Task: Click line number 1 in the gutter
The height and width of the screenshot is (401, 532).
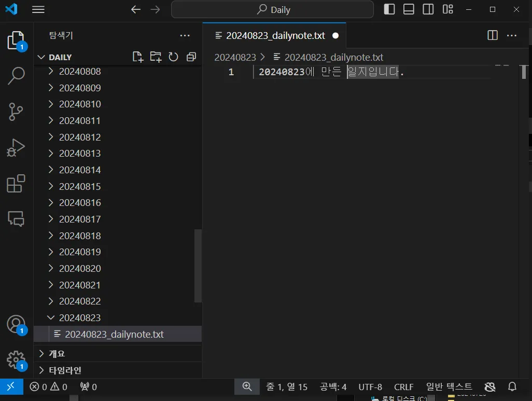Action: click(x=231, y=72)
